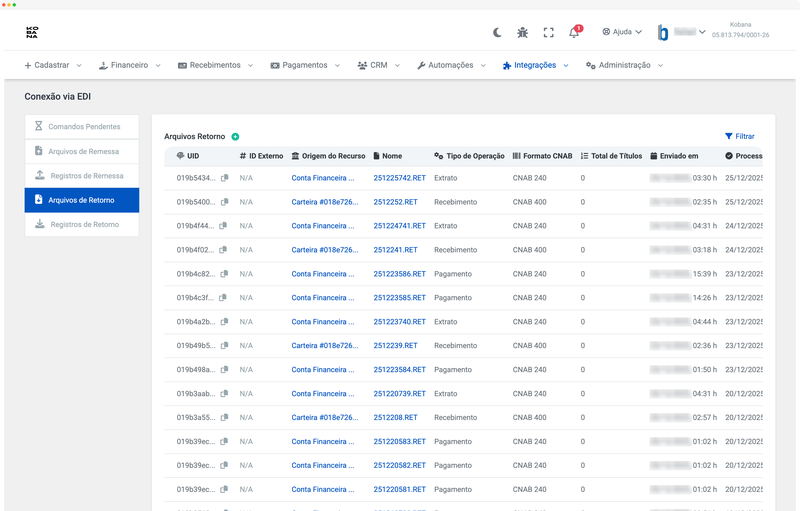Sort by Enviado em column header
Viewport: 800px width, 511px height.
click(680, 156)
